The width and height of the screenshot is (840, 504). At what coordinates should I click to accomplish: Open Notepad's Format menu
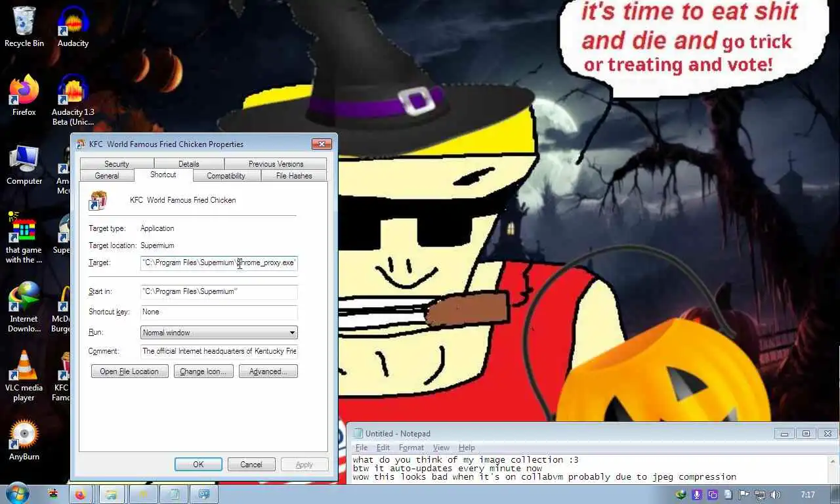[411, 448]
